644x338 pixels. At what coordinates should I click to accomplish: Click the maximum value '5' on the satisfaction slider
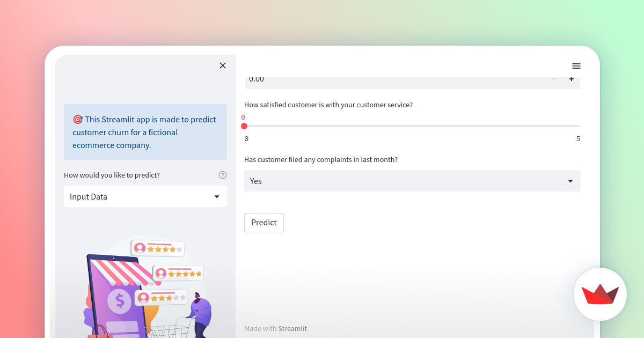click(578, 138)
